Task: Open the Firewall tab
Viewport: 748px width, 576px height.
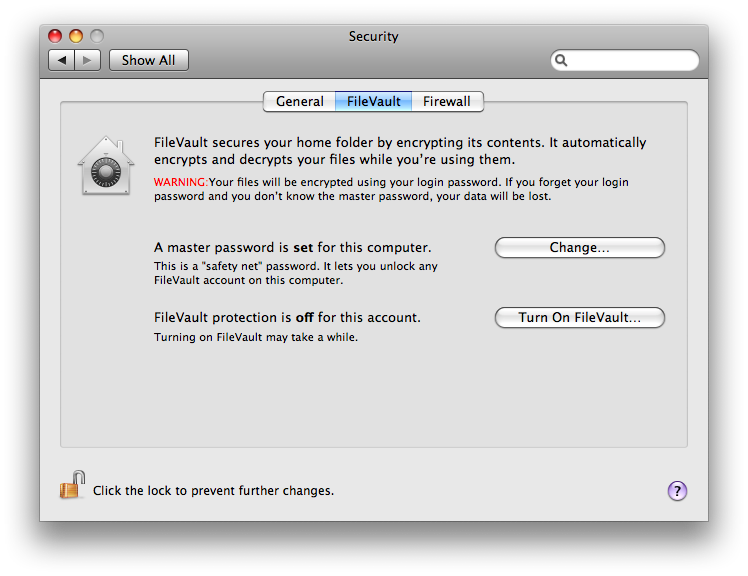Action: click(x=447, y=102)
